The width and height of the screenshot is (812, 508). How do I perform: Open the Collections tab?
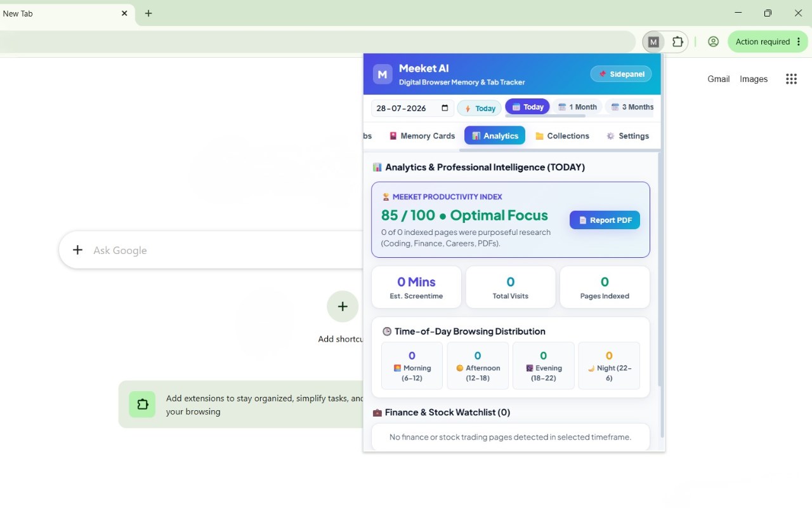coord(562,136)
